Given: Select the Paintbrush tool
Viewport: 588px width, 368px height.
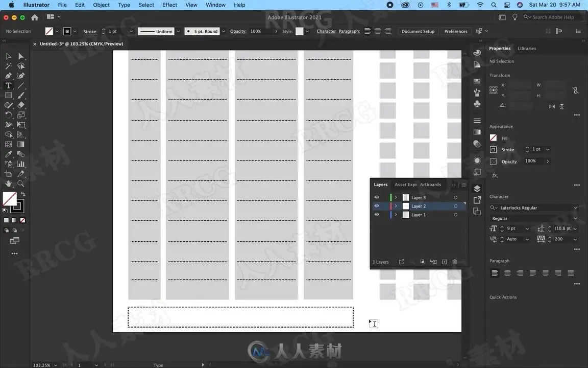Looking at the screenshot, I should pyautogui.click(x=20, y=96).
